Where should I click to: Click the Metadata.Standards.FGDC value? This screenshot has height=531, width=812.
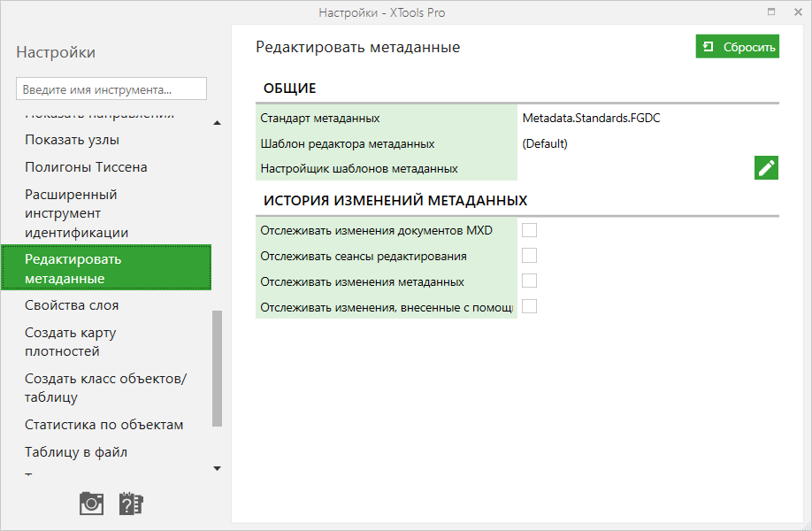point(592,118)
